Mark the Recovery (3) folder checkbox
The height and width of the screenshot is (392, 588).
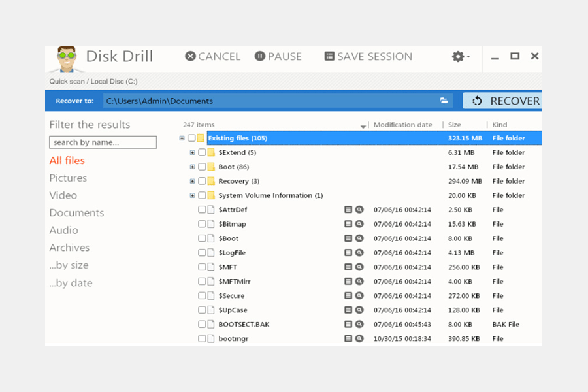(x=202, y=181)
